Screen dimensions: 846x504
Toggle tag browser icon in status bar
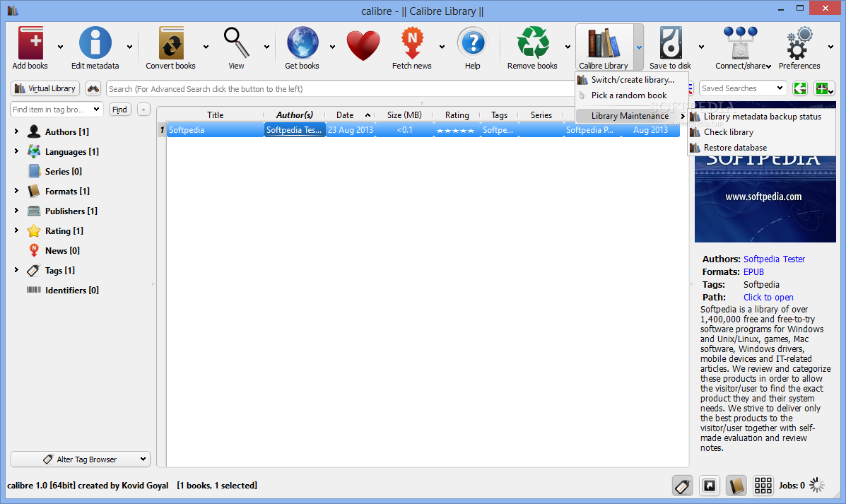683,486
